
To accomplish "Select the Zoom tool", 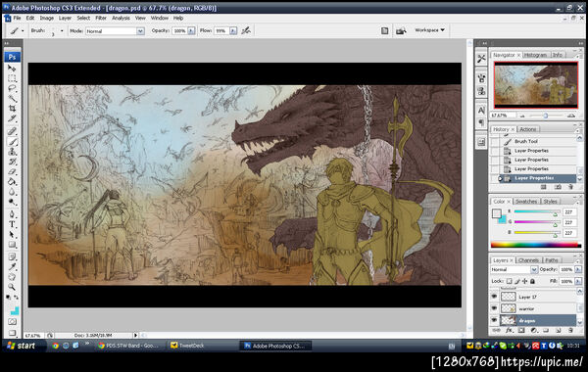I will [12, 288].
